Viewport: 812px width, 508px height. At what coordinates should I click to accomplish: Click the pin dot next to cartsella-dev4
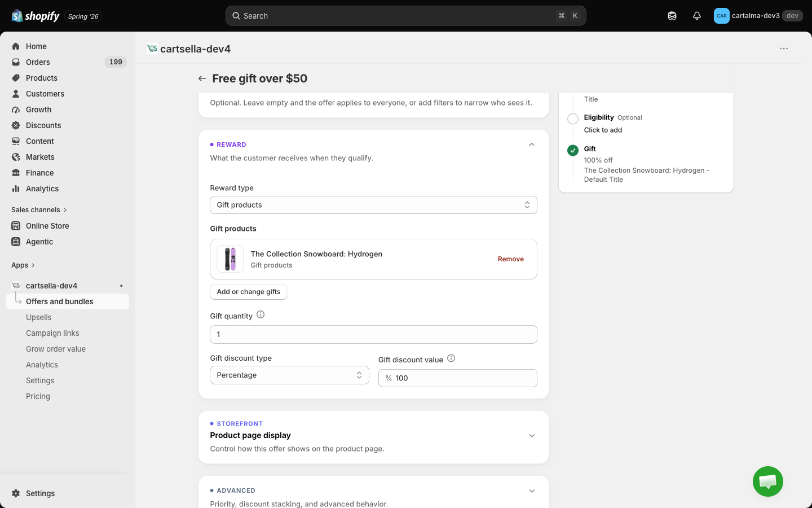pos(121,286)
